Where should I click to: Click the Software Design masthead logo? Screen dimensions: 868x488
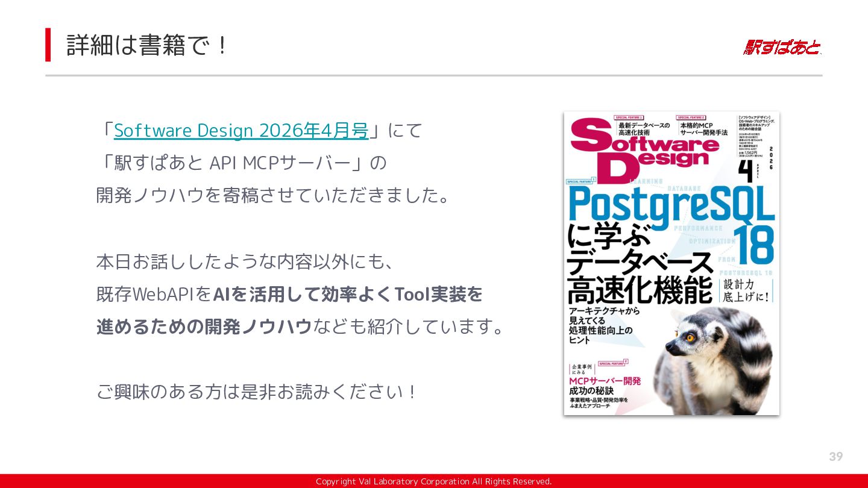tap(644, 149)
